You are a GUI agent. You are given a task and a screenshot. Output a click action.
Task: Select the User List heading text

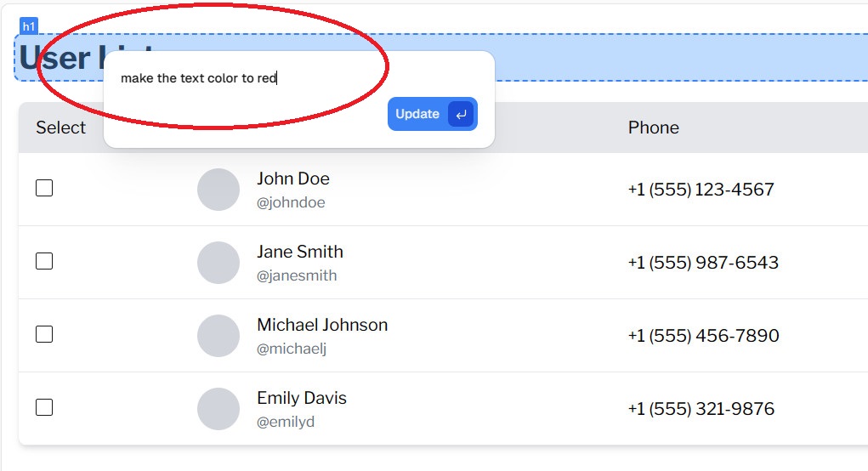click(x=86, y=58)
